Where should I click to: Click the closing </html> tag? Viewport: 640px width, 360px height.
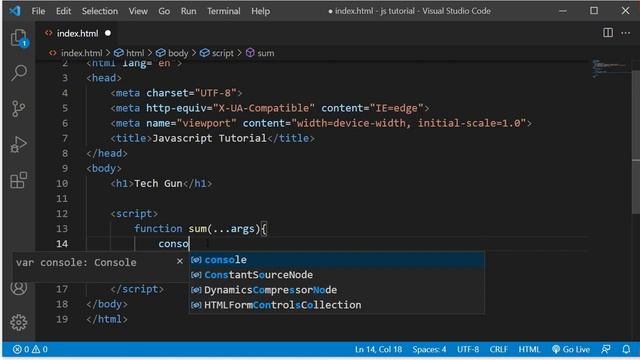(107, 319)
